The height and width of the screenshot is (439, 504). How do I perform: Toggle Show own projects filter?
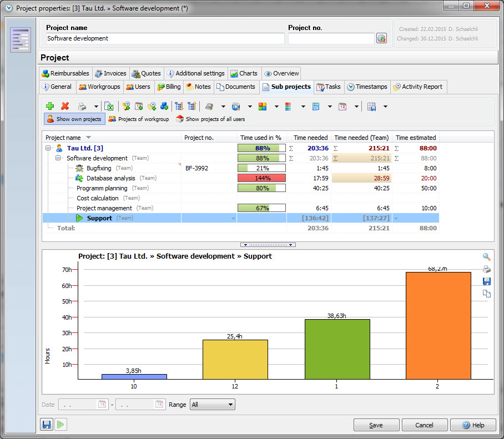pos(74,119)
